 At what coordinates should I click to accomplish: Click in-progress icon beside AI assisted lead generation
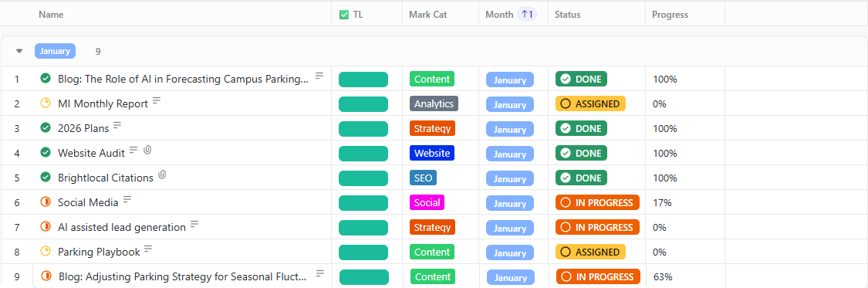tap(46, 226)
